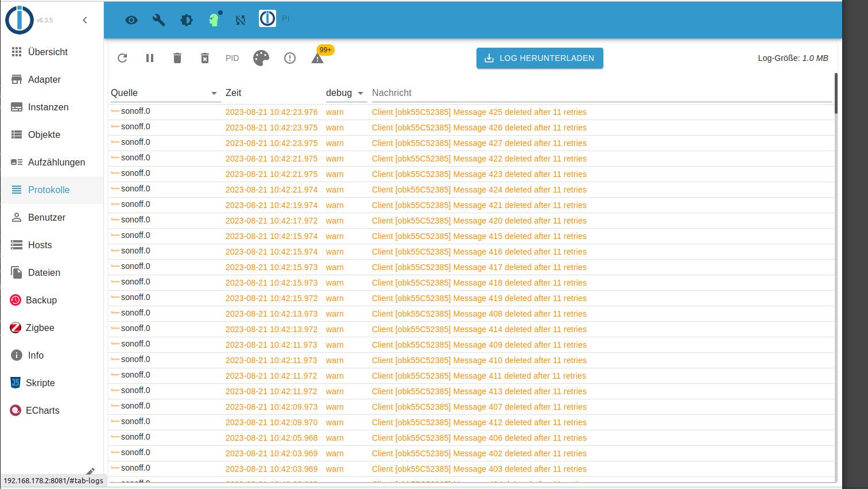This screenshot has height=489, width=868.
Task: Go to Instanzen in sidebar
Action: 52,107
